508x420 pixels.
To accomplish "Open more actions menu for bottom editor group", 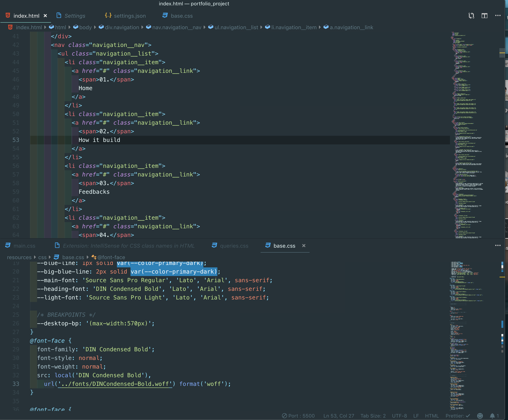I will point(498,246).
